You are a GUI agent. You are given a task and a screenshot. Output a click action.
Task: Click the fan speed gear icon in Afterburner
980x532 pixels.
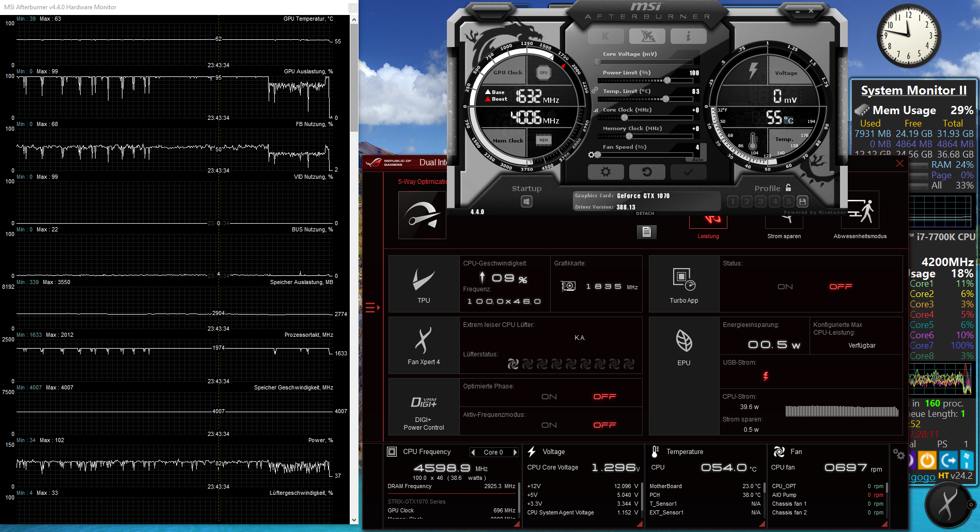tap(591, 155)
